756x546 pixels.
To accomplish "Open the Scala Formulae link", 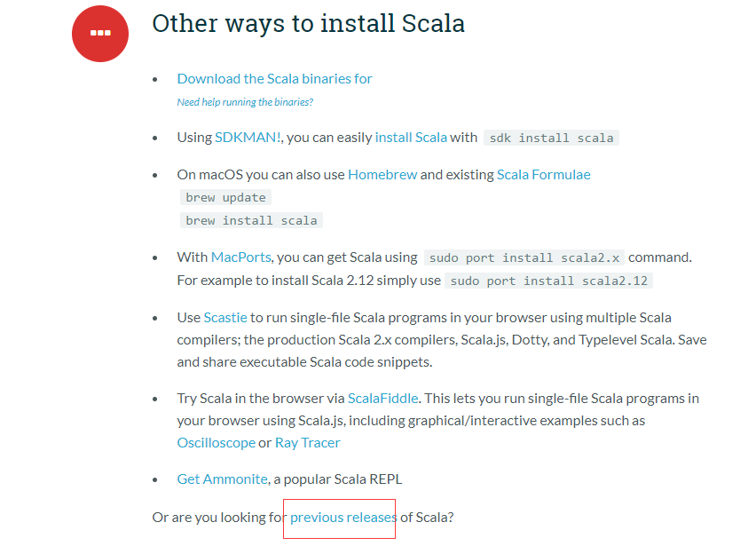I will point(543,175).
